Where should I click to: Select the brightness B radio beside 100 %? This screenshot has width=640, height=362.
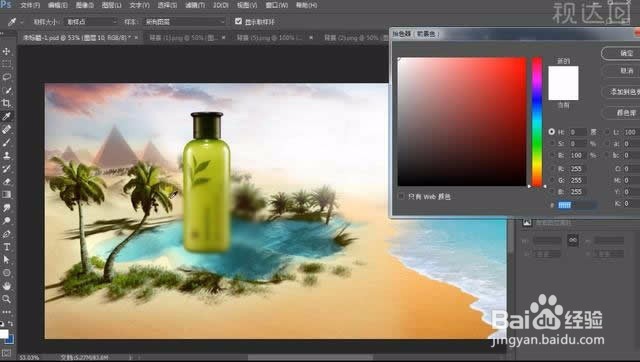point(552,155)
